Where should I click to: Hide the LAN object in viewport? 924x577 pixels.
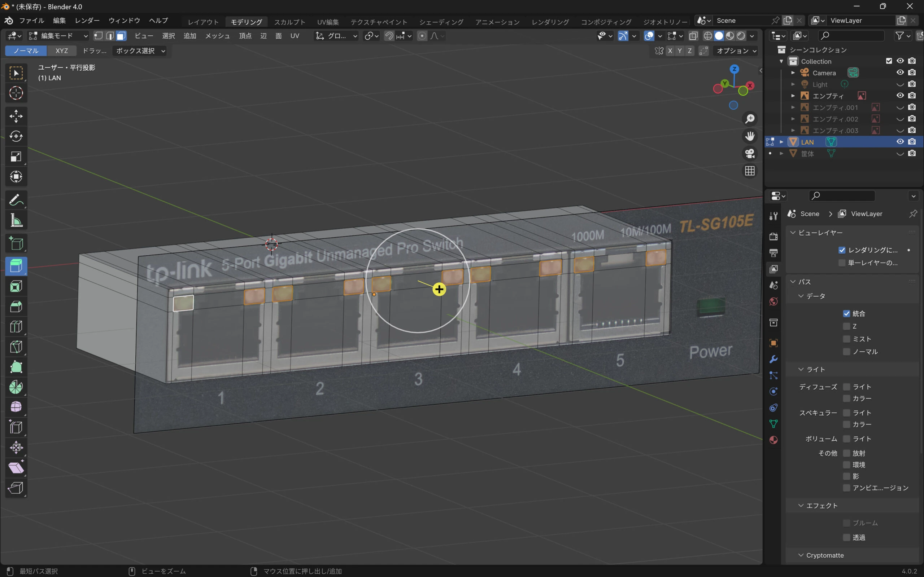click(x=900, y=142)
